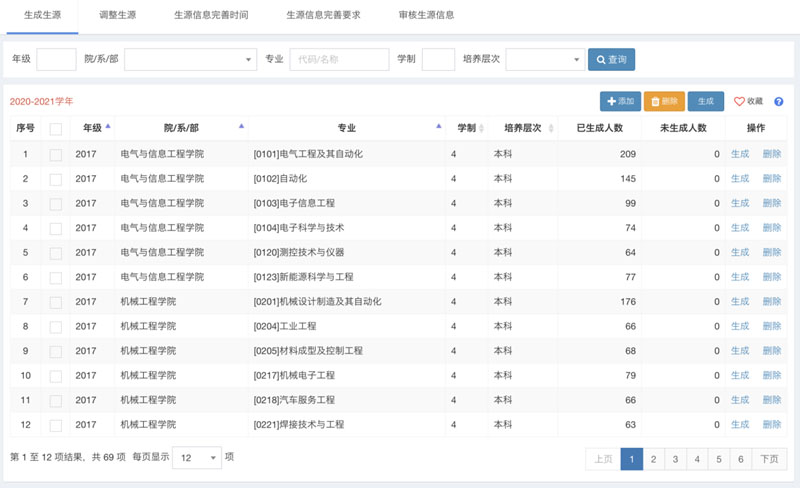Click the sort arrow in 院/系/部 column header
Viewport: 800px width, 488px height.
pyautogui.click(x=241, y=127)
